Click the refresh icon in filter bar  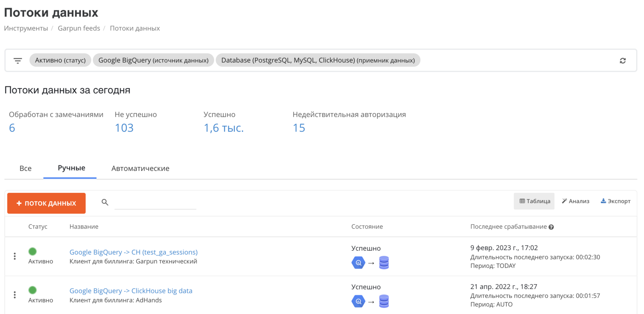point(623,61)
